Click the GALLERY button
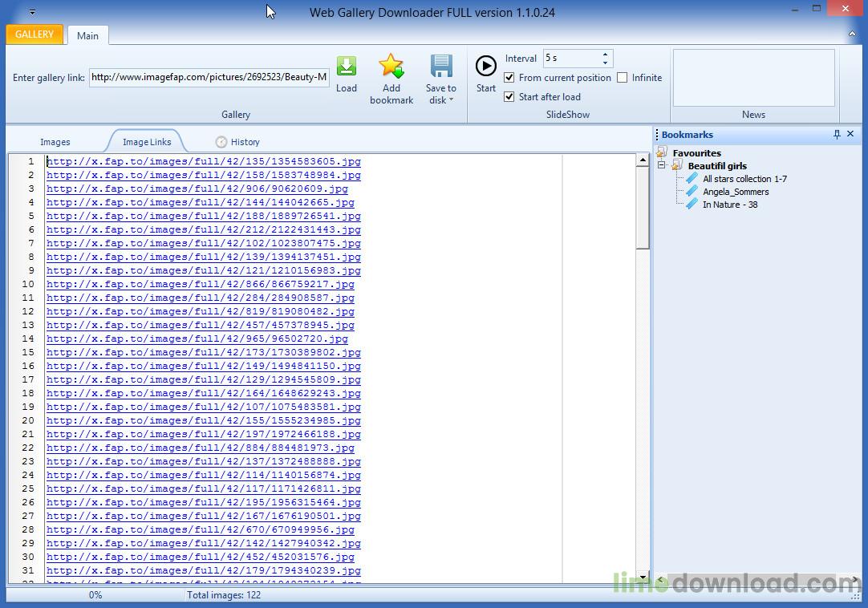The width and height of the screenshot is (868, 608). pyautogui.click(x=34, y=34)
